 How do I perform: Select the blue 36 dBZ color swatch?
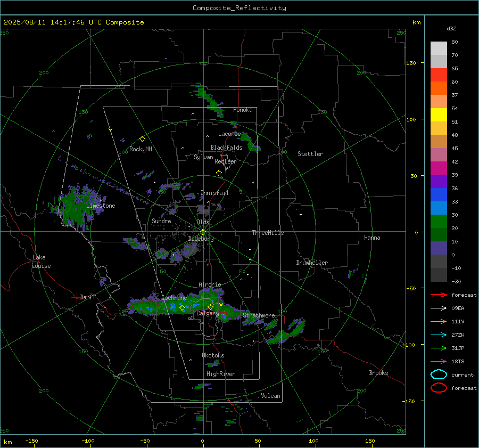(439, 194)
